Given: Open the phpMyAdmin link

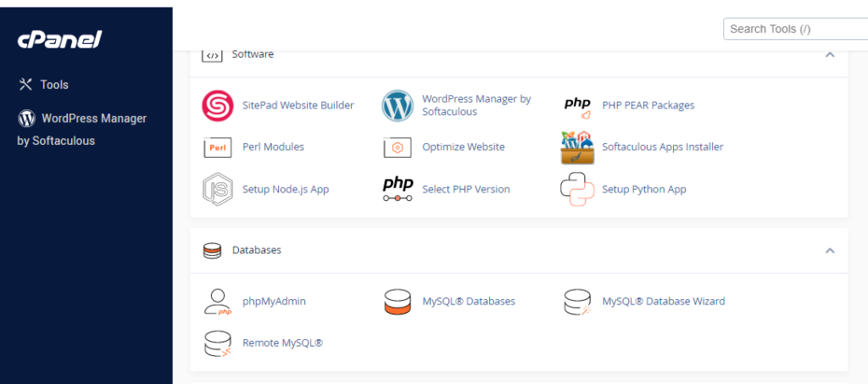Looking at the screenshot, I should click(x=274, y=302).
